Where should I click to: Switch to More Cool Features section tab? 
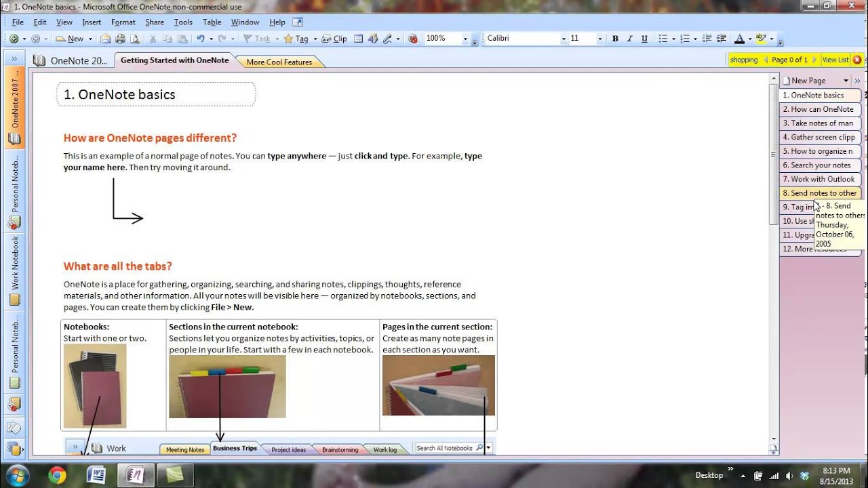[x=279, y=62]
